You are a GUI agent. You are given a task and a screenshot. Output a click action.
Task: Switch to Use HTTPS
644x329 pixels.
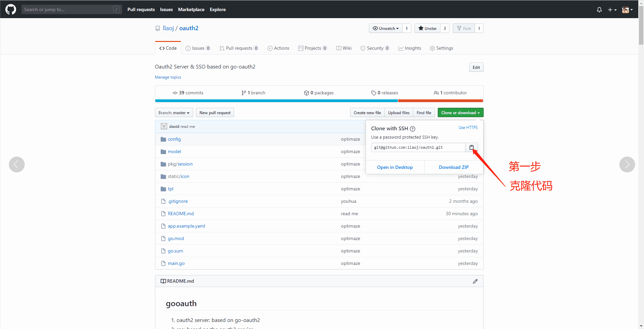(468, 128)
